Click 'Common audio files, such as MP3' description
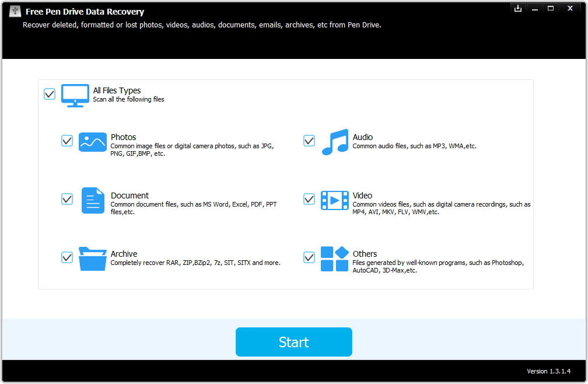 coord(414,146)
